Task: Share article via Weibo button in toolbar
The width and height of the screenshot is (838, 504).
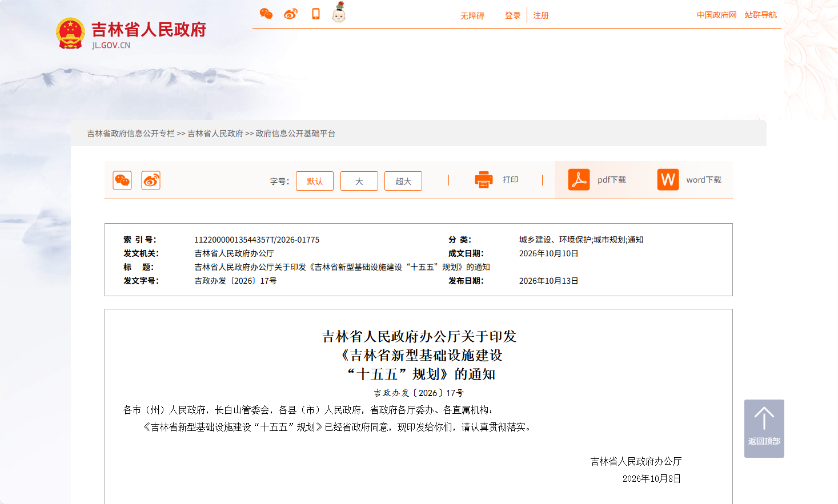Action: pos(151,180)
